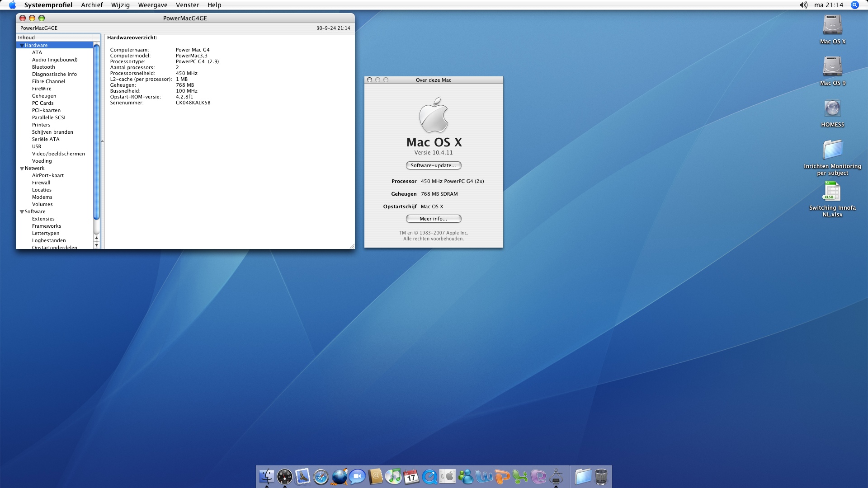Open Finder from the Dock
This screenshot has width=868, height=488.
(267, 476)
